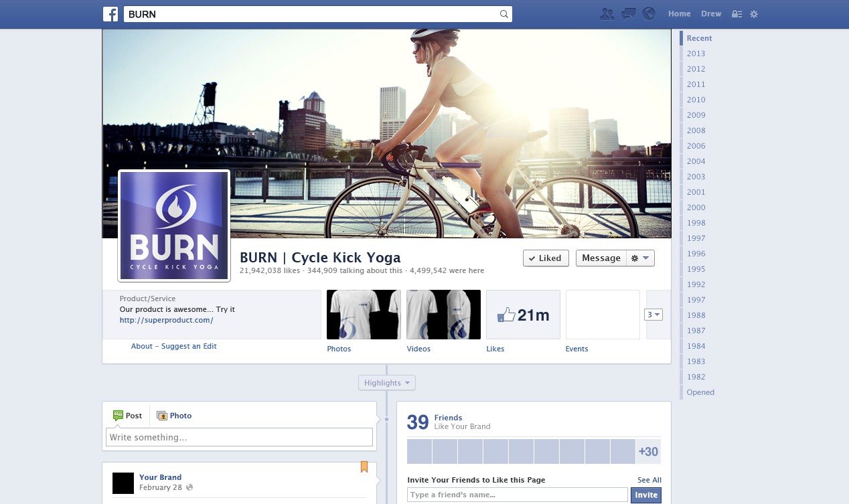Open the superproduct.com link
Screen dimensions: 849x504
[x=166, y=320]
